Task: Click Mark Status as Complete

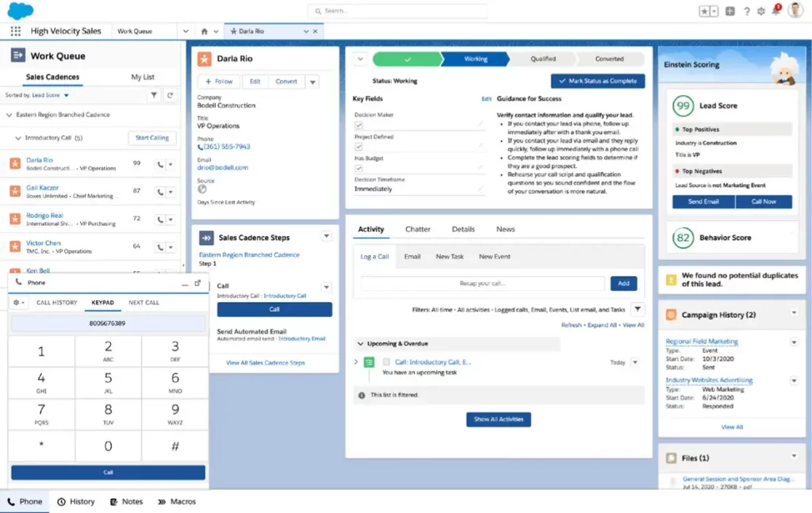Action: click(x=598, y=81)
